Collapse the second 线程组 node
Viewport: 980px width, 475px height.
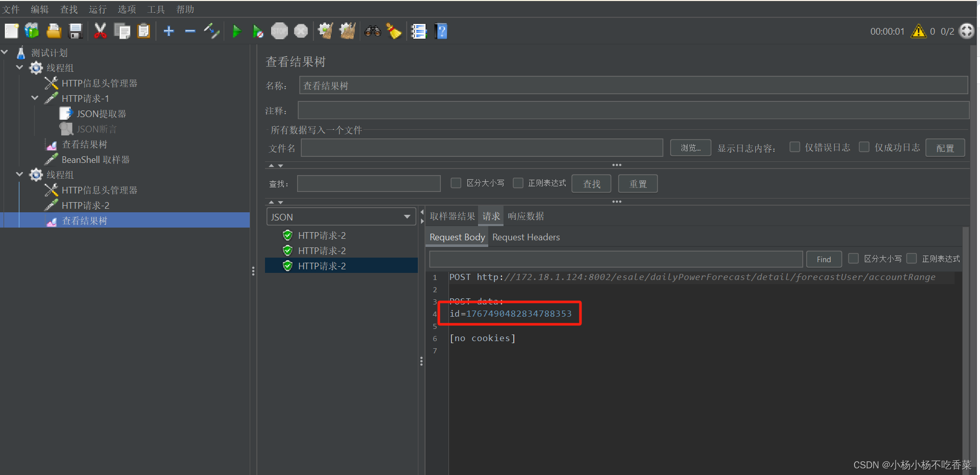pos(19,174)
